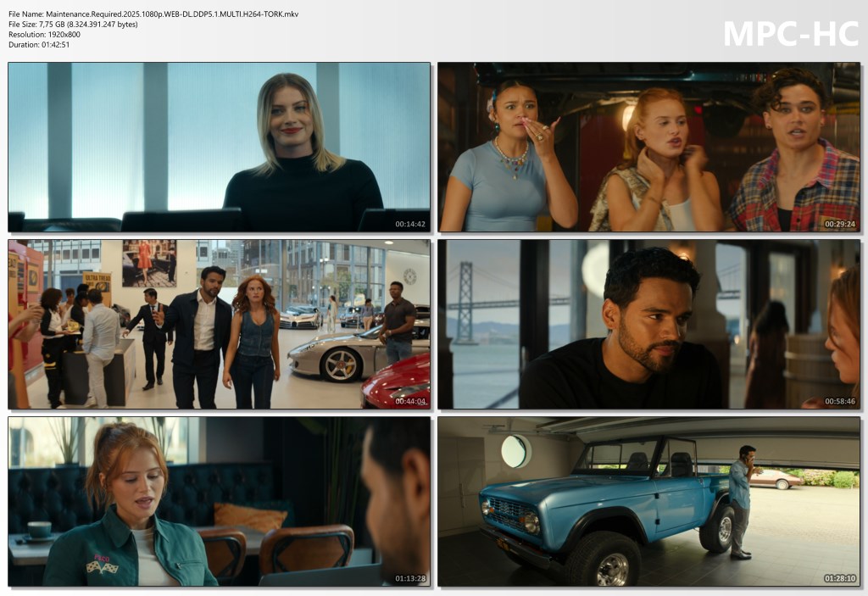Click the 00:44:04 timestamp label
868x596 pixels.
(410, 401)
